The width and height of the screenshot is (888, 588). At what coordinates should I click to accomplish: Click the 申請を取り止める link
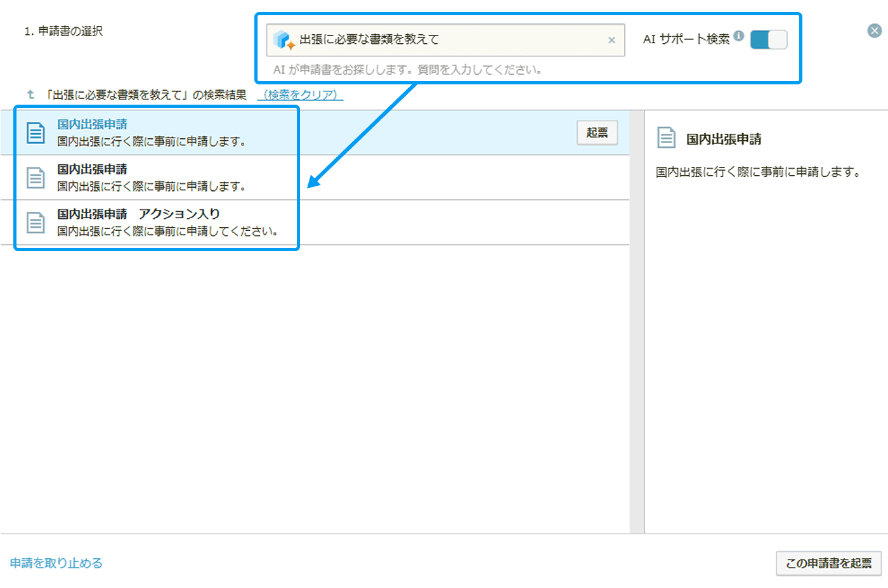coord(56,563)
